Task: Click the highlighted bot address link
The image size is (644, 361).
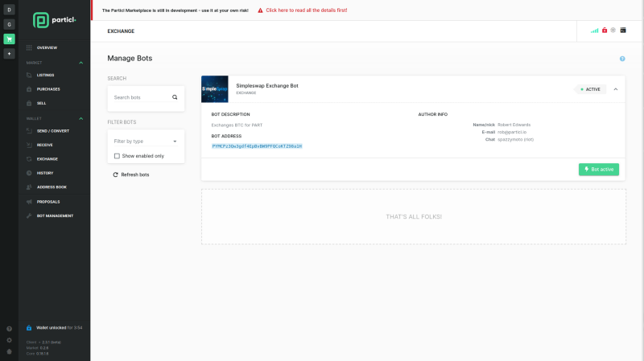Action: (x=257, y=146)
